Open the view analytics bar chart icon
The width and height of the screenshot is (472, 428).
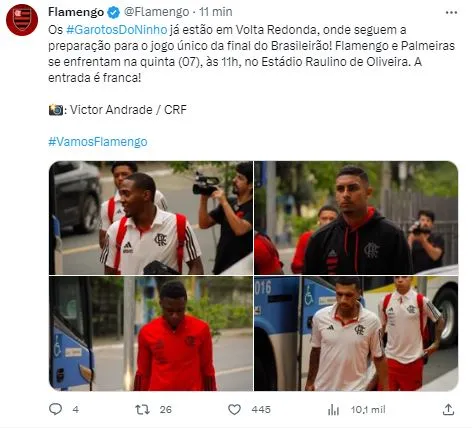coord(333,409)
